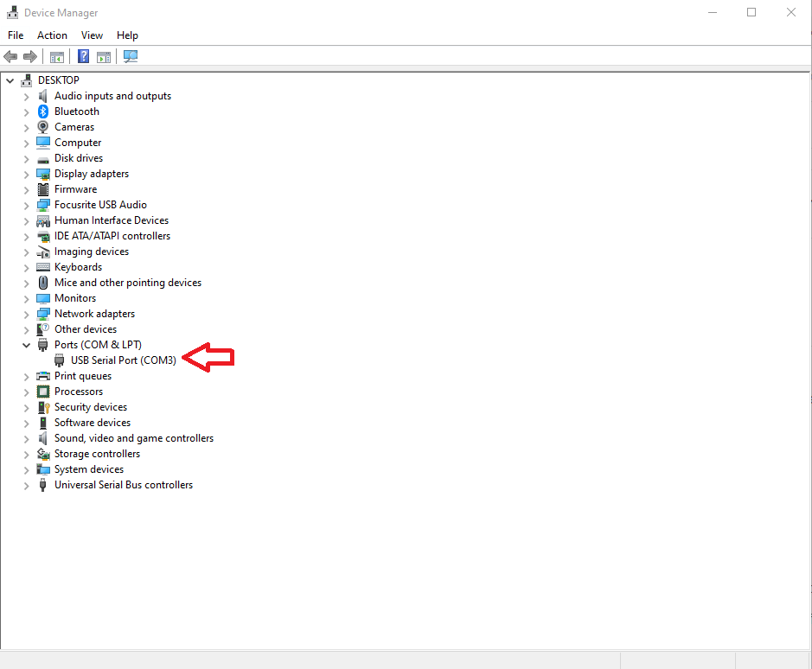Scan for hardware changes monitor icon

click(x=131, y=56)
